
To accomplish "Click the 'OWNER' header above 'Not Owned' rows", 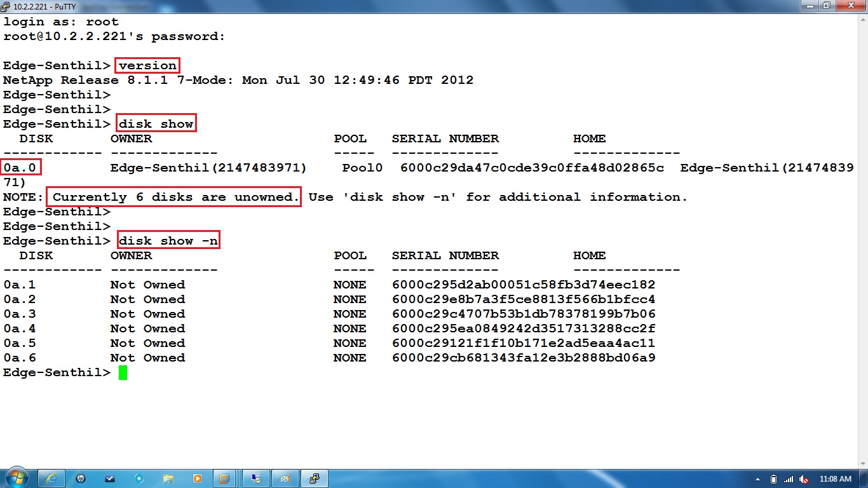I will click(x=131, y=255).
